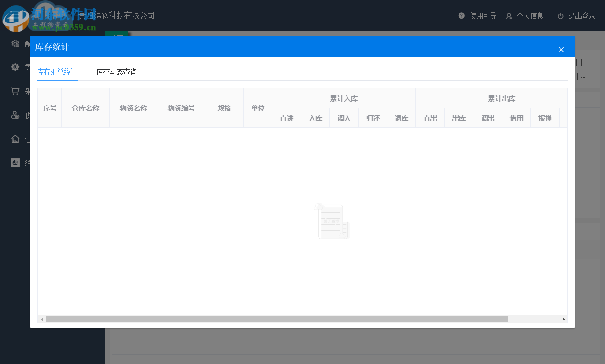Open the 仓库 warehouse home sidebar icon
Screen dimensions: 605x364
point(14,139)
